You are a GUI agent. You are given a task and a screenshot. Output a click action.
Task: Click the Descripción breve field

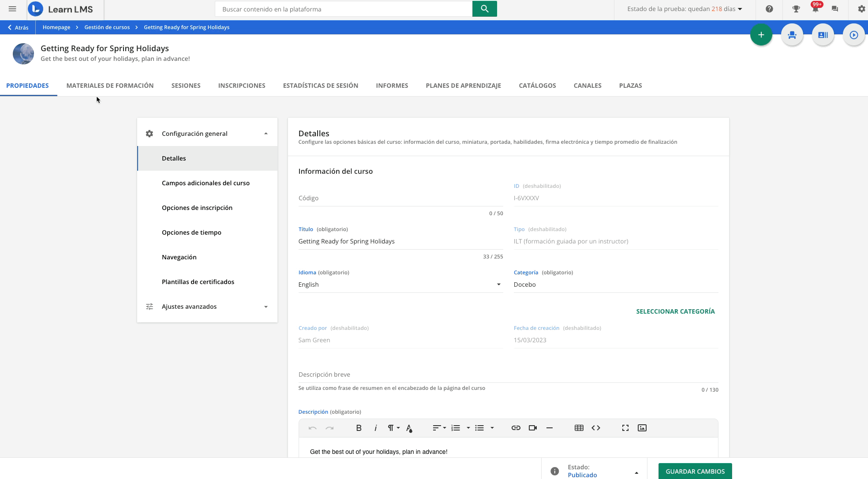[x=508, y=374]
